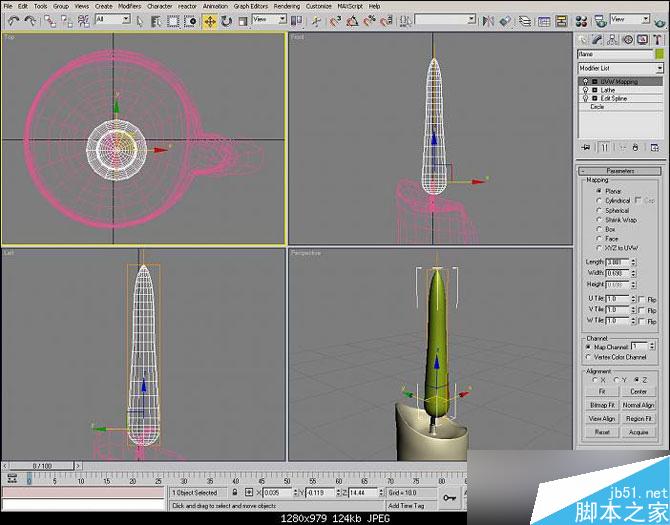
Task: Select the Cylindrical mapping radio button
Action: [x=598, y=200]
